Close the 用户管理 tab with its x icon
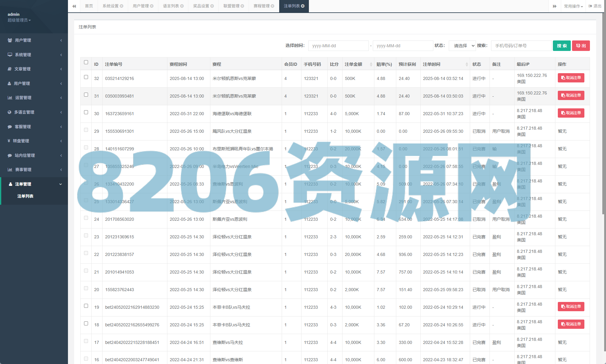 pyautogui.click(x=152, y=6)
